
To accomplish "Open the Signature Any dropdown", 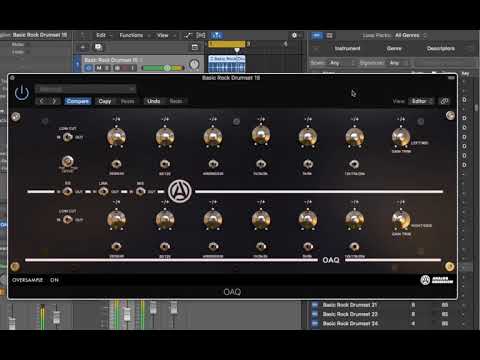I will pyautogui.click(x=399, y=63).
